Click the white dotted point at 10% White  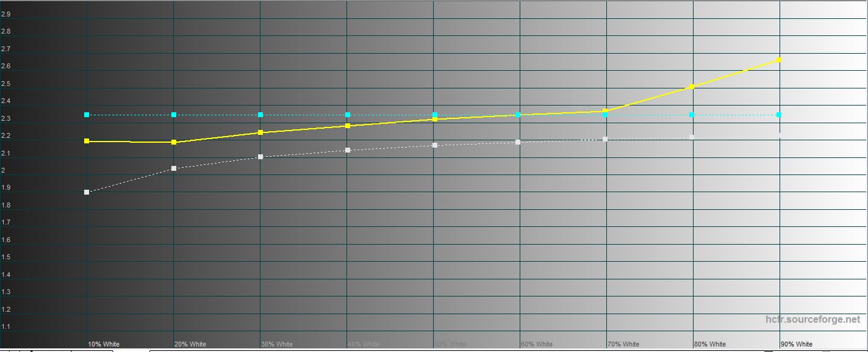[x=87, y=192]
